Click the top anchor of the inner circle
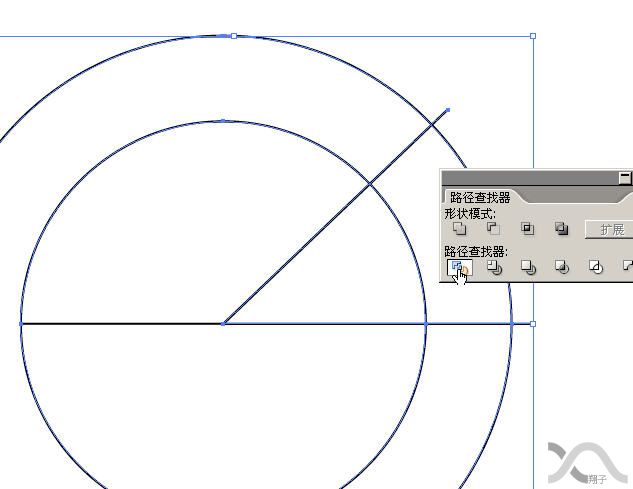The height and width of the screenshot is (489, 633). click(223, 121)
